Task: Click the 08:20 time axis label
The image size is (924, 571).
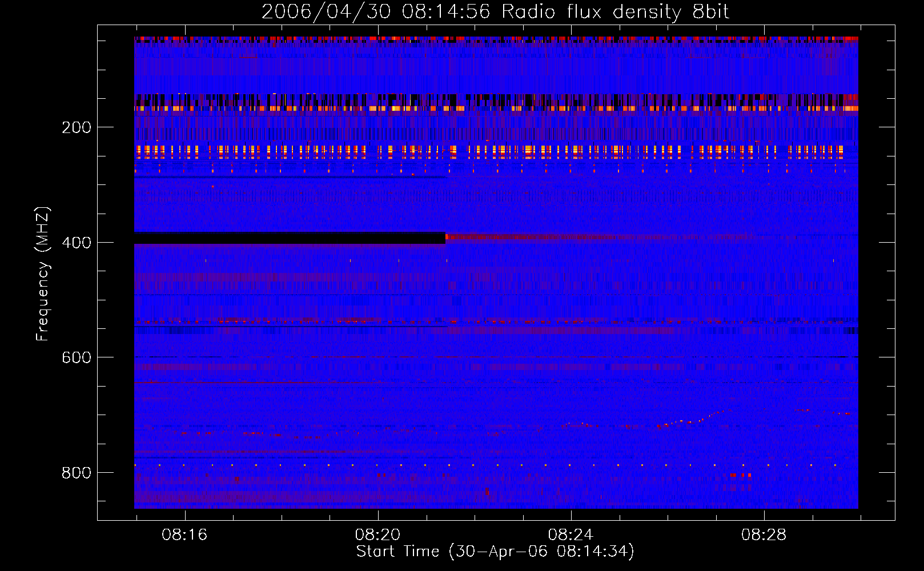Action: 377,534
